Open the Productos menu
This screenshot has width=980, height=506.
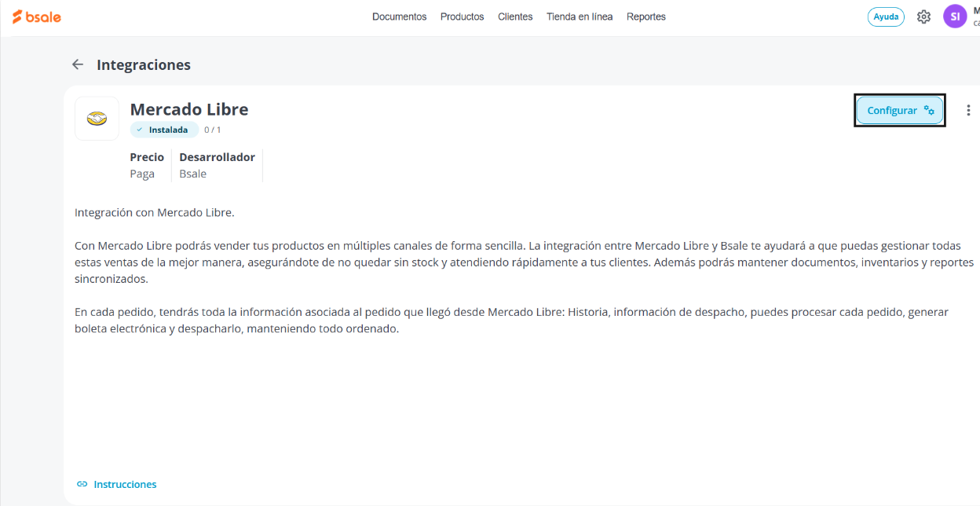click(462, 16)
